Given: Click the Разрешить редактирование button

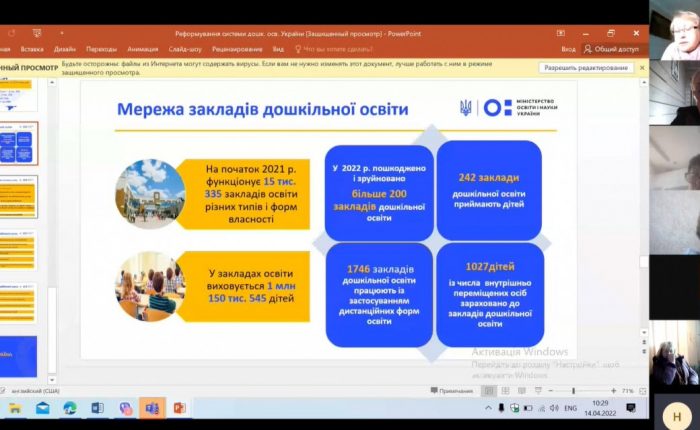Looking at the screenshot, I should click(x=587, y=68).
